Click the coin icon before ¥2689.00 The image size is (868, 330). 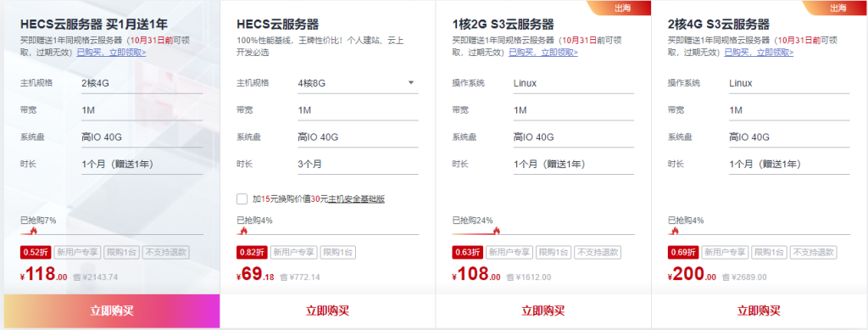click(x=726, y=277)
